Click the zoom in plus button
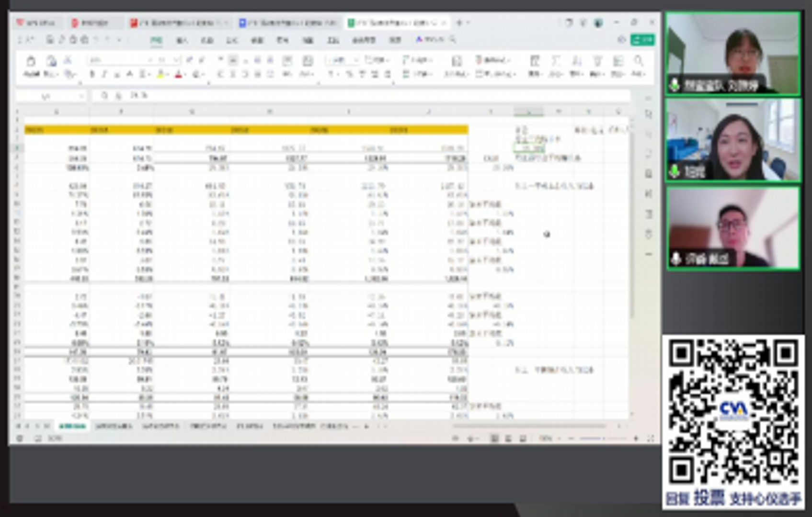The height and width of the screenshot is (517, 812). tap(636, 438)
